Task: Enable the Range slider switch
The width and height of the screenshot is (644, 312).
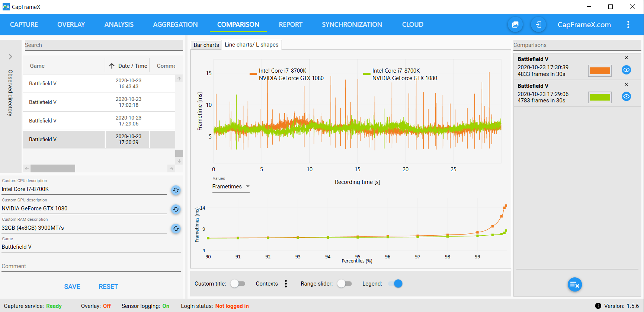Action: coord(345,284)
